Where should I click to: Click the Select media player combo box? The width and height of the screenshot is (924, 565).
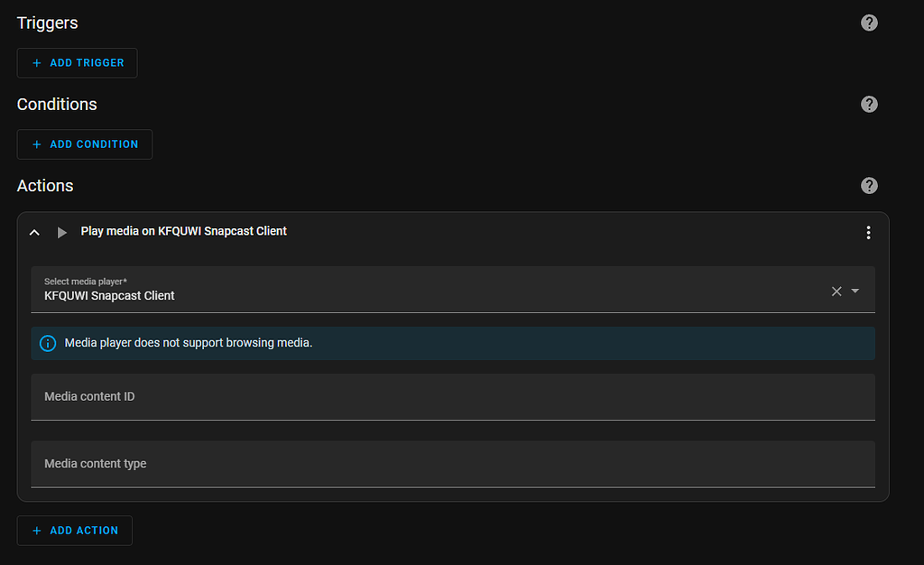[x=433, y=290]
